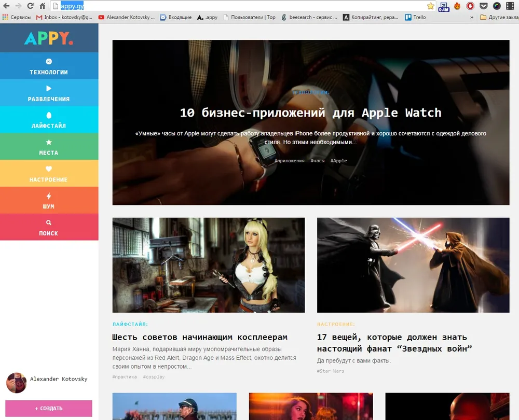Reload the page with the refresh button
Image resolution: width=519 pixels, height=420 pixels.
(30, 6)
